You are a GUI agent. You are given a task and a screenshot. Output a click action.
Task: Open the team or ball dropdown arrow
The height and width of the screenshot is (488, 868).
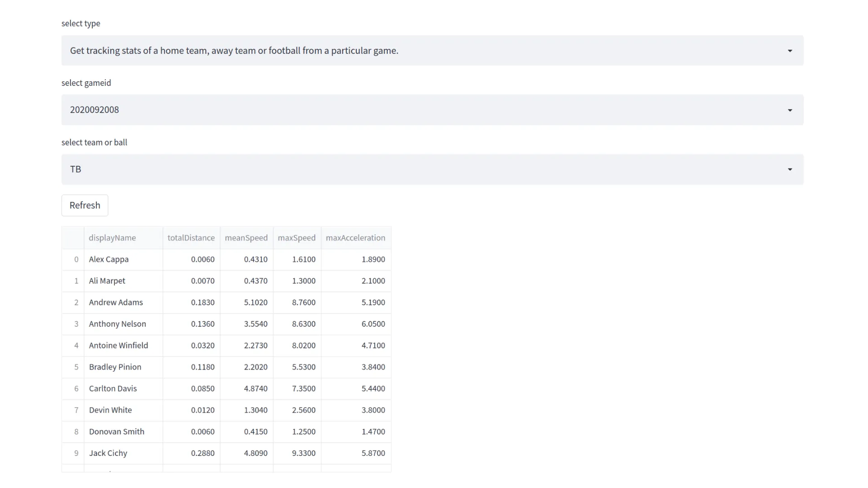789,169
